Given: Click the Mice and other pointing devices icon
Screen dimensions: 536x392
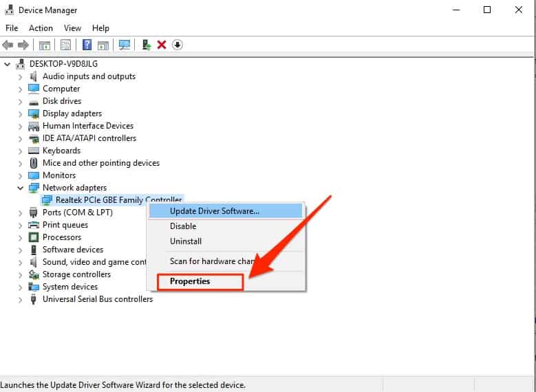Looking at the screenshot, I should 34,163.
